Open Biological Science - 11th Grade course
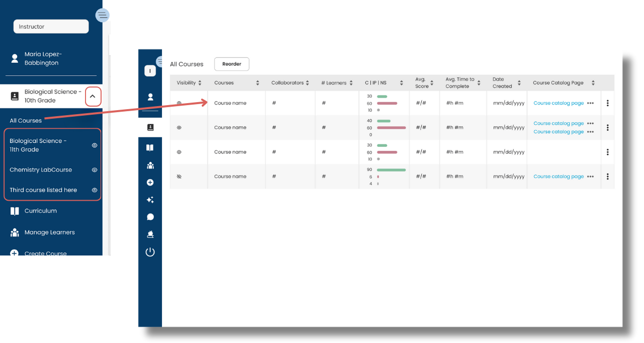Screen dimensions: 644x343 pyautogui.click(x=38, y=145)
